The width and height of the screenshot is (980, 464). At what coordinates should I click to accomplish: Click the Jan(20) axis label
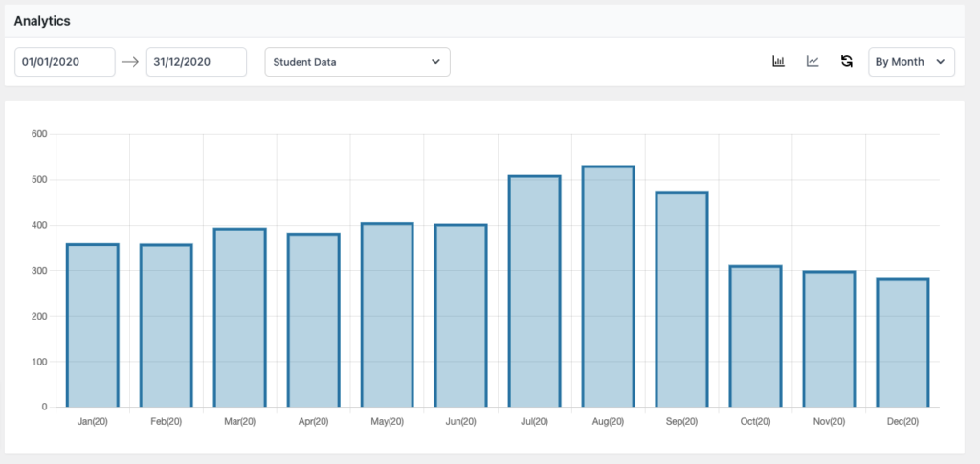click(x=93, y=422)
